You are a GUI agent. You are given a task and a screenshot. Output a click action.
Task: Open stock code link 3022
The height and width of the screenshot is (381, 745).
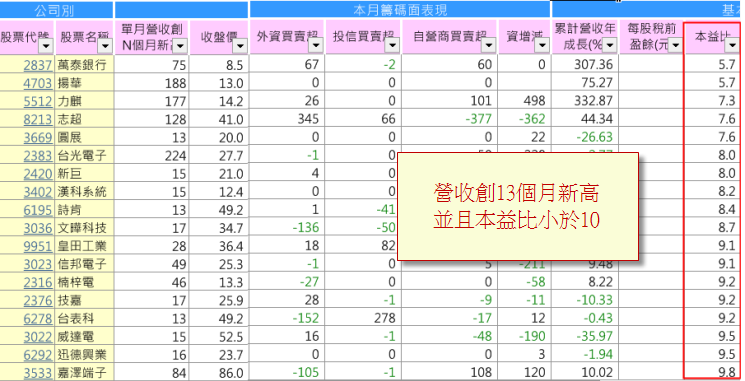38,337
